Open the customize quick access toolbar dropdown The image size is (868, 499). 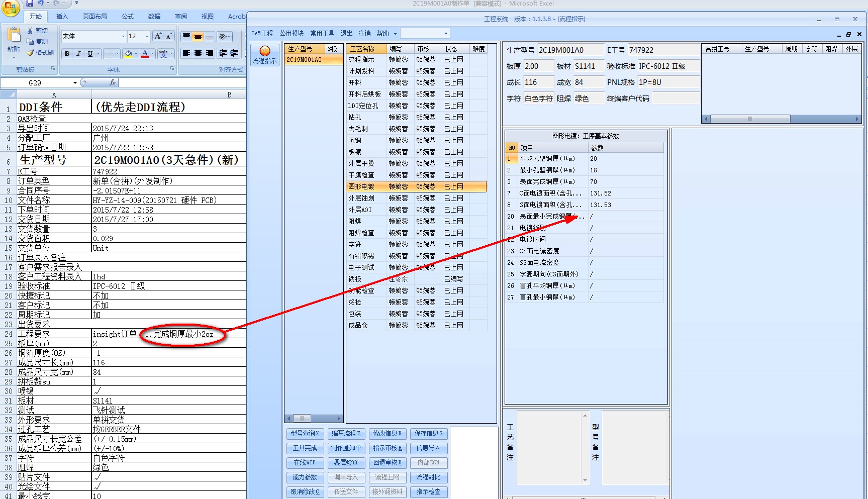tap(76, 3)
